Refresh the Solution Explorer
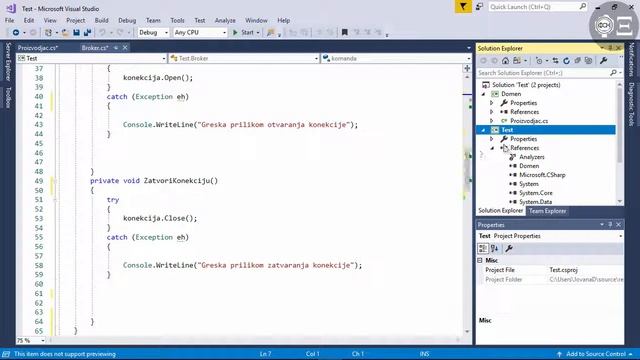640x360 pixels. pyautogui.click(x=567, y=60)
